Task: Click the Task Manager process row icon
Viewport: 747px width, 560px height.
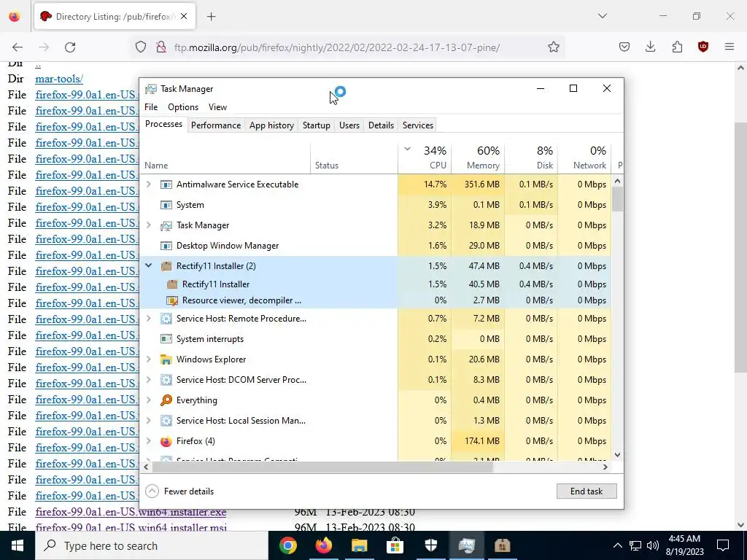Action: pyautogui.click(x=166, y=225)
